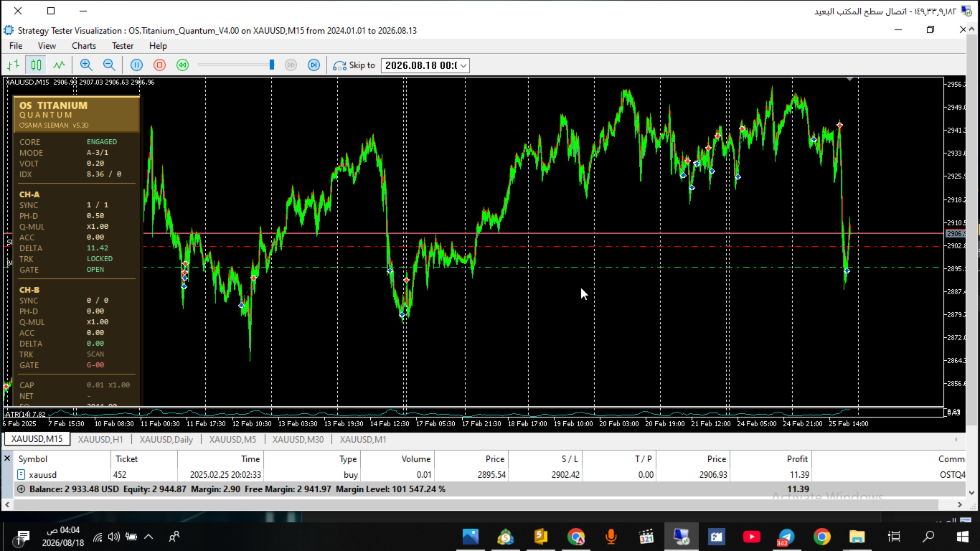This screenshot has width=980, height=551.
Task: Click the Wi-Fi network tray icon
Action: click(98, 537)
